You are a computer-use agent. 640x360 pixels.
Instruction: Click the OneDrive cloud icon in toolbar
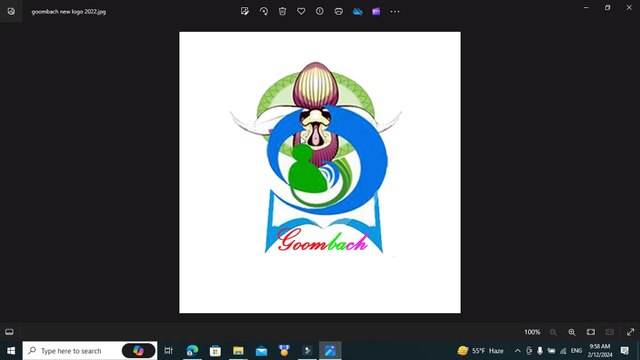coord(358,11)
